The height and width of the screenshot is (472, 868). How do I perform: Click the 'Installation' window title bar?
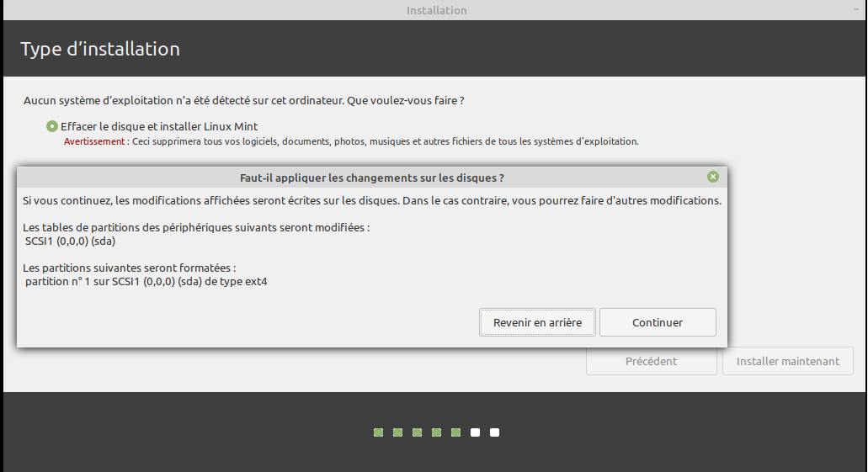[x=436, y=10]
